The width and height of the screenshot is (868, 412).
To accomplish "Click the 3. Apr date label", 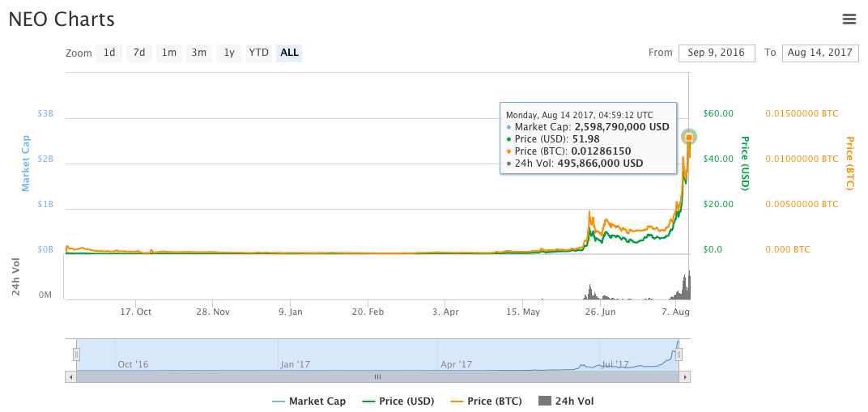I will (x=445, y=312).
